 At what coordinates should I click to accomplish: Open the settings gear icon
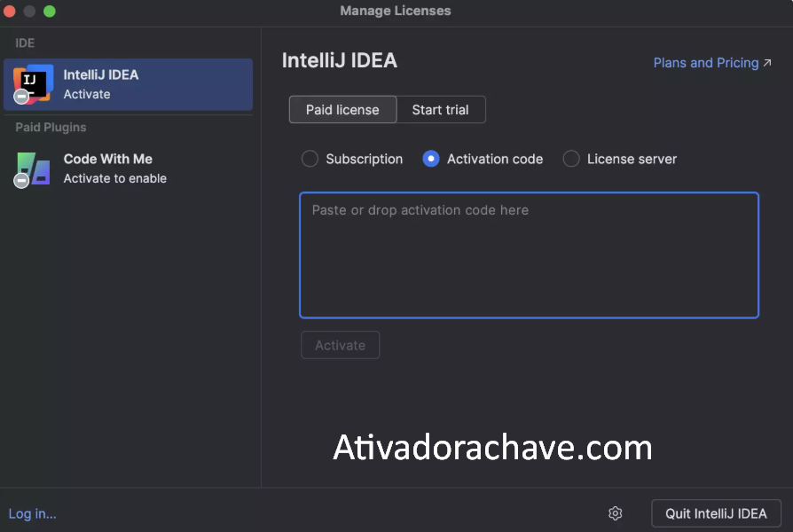[x=615, y=513]
